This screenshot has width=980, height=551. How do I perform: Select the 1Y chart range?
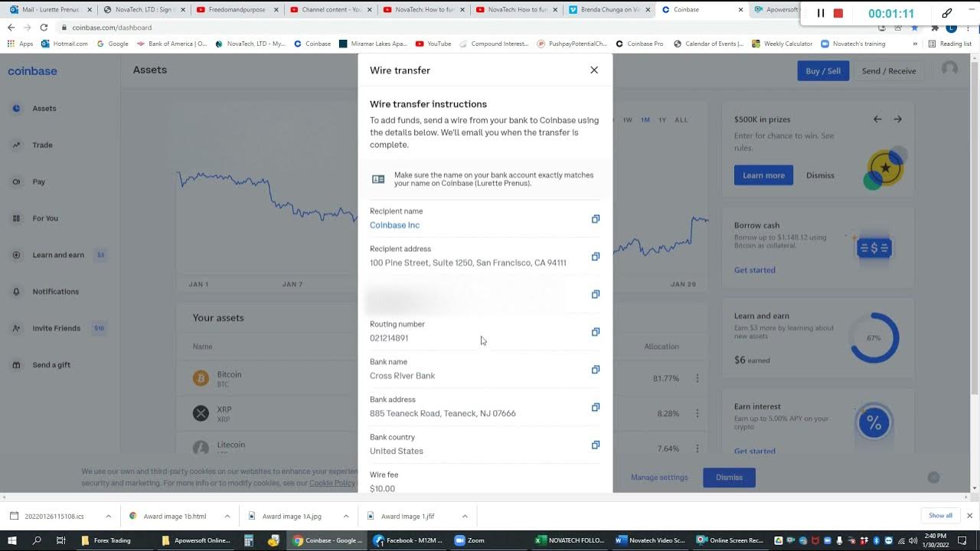point(662,120)
